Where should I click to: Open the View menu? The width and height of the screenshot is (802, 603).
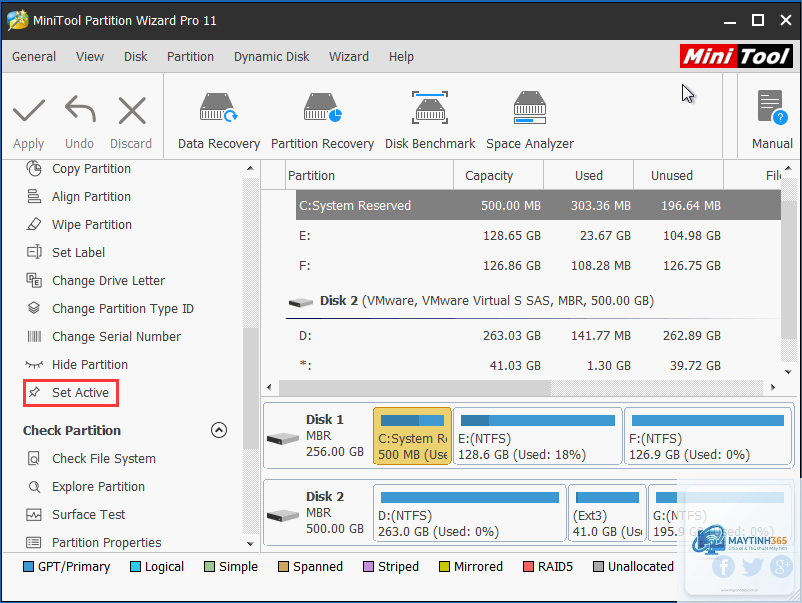click(x=90, y=57)
